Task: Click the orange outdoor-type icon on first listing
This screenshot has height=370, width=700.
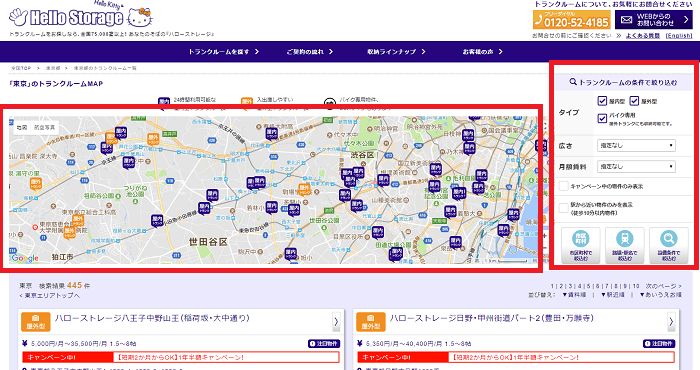Action: click(36, 322)
